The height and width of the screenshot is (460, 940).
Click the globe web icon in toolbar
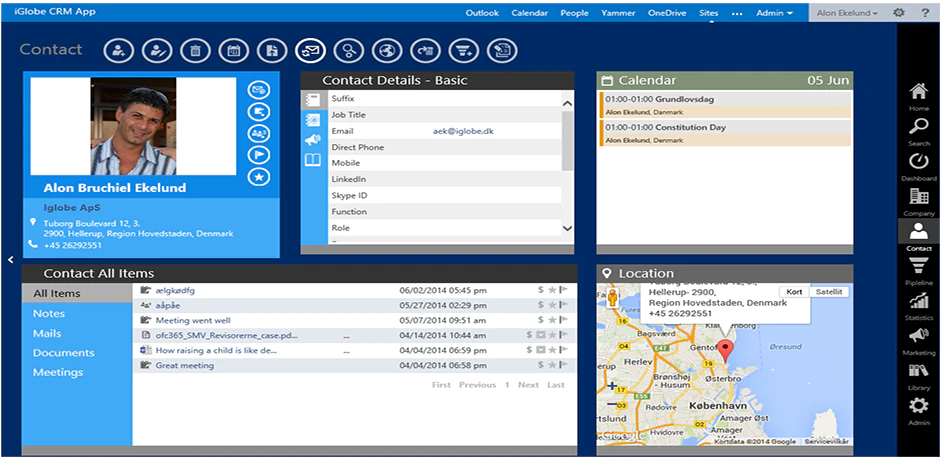387,51
